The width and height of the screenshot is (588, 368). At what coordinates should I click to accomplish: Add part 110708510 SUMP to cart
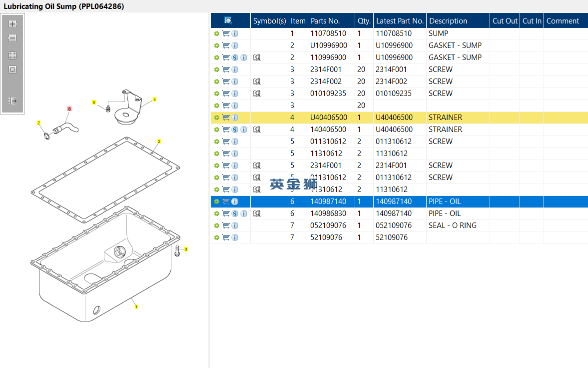pyautogui.click(x=226, y=33)
